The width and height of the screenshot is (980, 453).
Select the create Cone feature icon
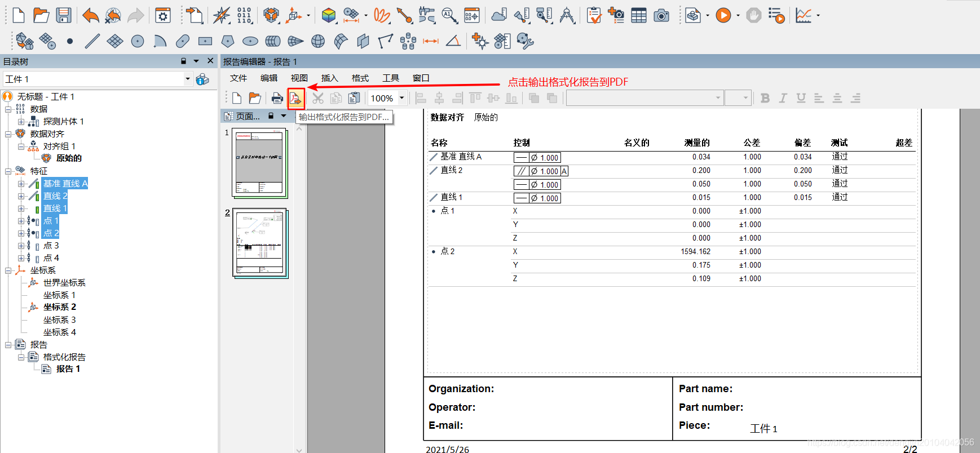click(295, 41)
